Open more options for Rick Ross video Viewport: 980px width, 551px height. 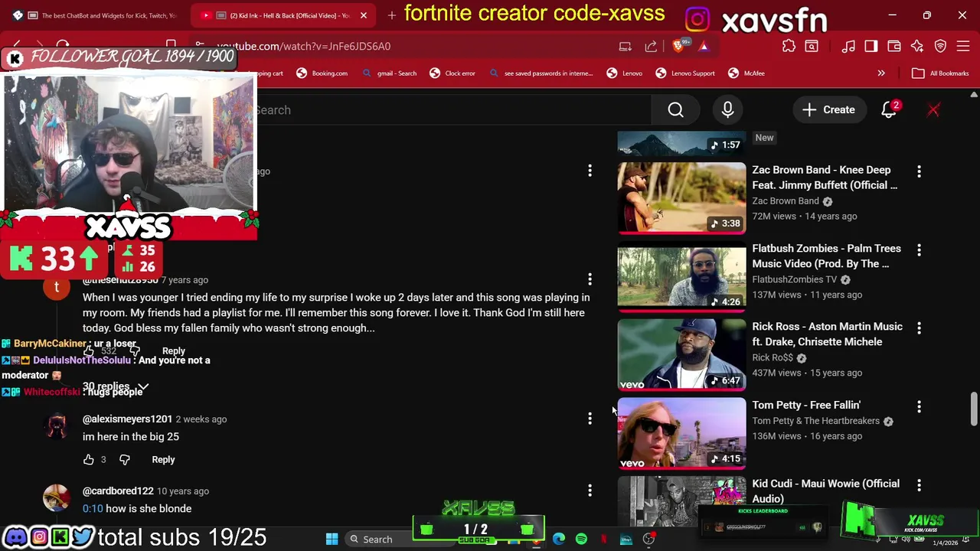(x=919, y=328)
